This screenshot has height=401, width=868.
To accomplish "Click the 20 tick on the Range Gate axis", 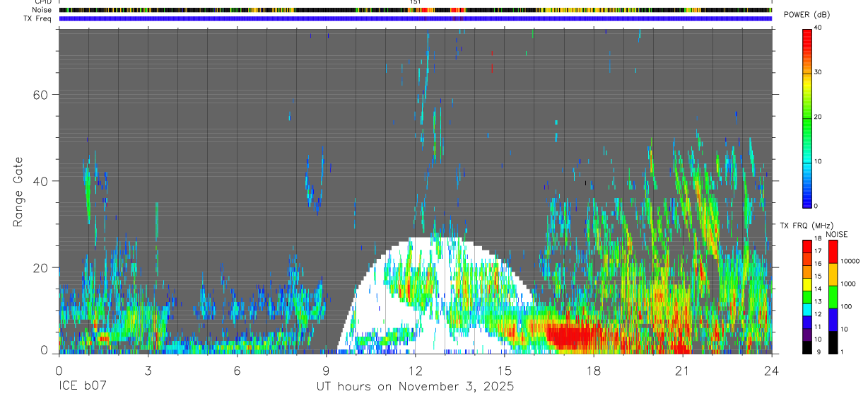I will (x=42, y=268).
